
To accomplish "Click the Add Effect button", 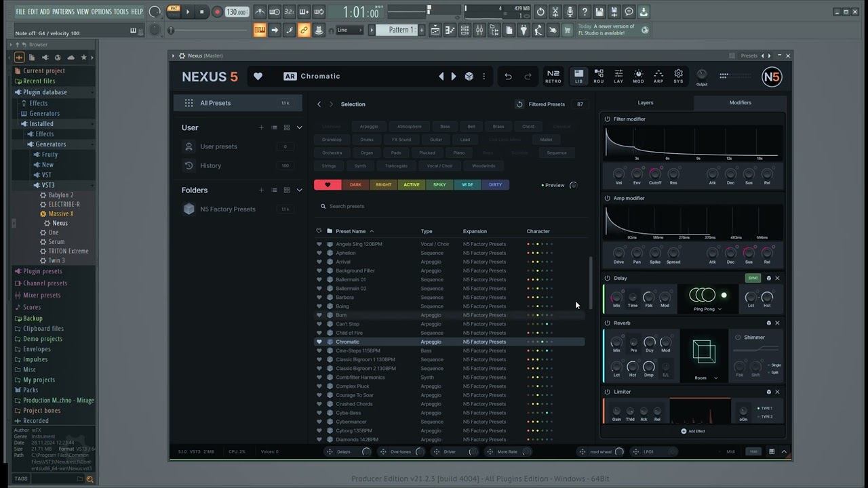I will coord(692,431).
